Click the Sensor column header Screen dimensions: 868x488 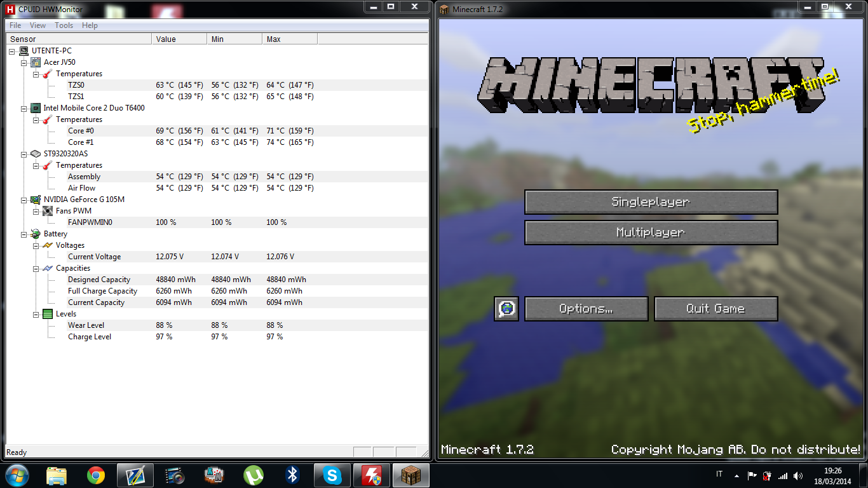[78, 39]
